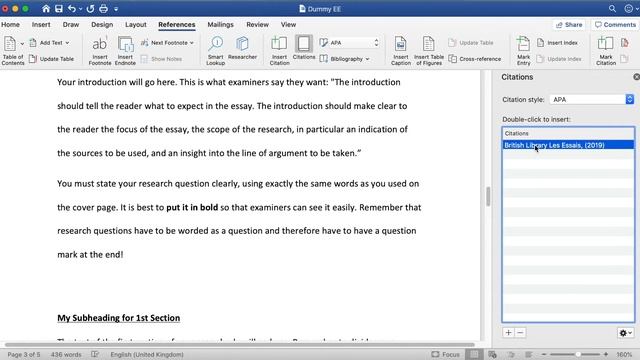This screenshot has width=640, height=360.
Task: Click the vertical document scrollbar thumb
Action: pyautogui.click(x=488, y=196)
